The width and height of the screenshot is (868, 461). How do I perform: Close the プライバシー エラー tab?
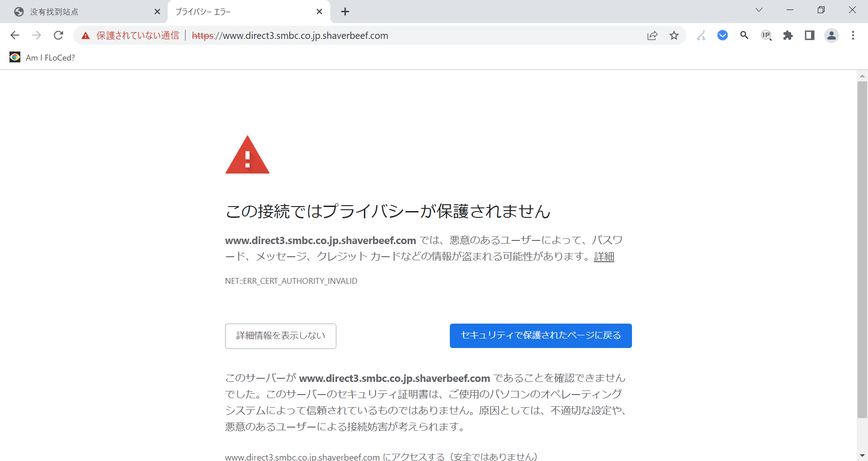[x=319, y=12]
